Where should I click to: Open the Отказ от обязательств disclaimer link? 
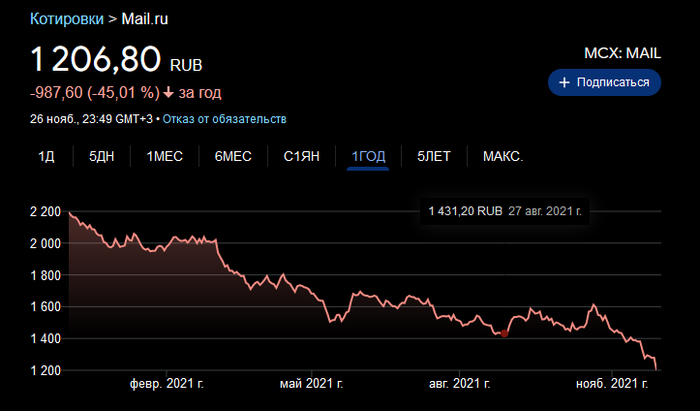coord(224,119)
